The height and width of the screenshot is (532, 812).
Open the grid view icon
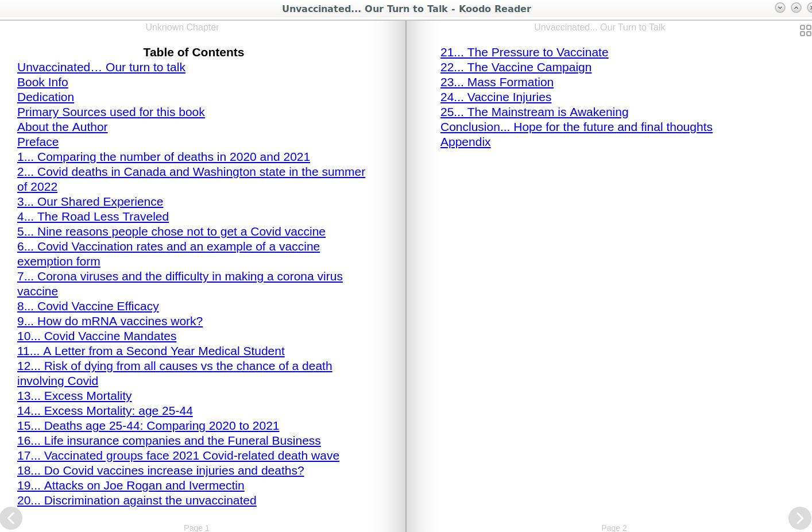click(x=805, y=30)
